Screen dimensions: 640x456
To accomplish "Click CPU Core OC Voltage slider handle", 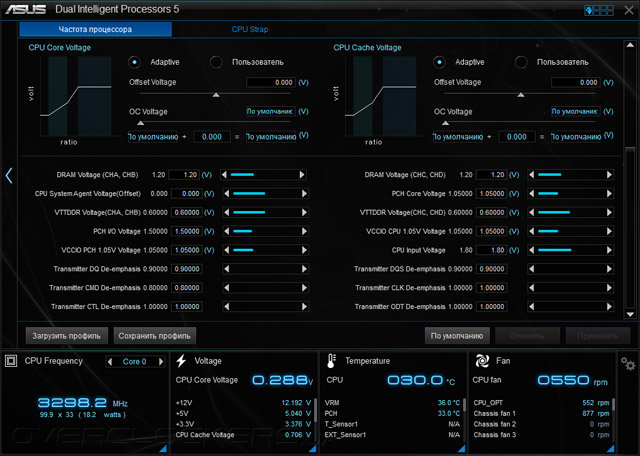I will (x=140, y=123).
